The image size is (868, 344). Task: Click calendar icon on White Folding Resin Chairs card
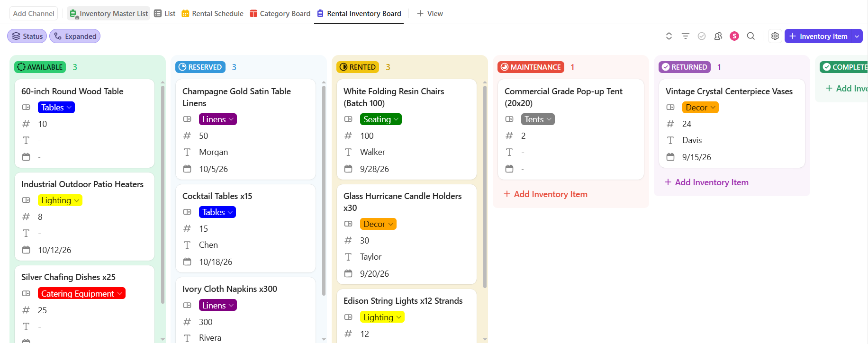click(348, 169)
